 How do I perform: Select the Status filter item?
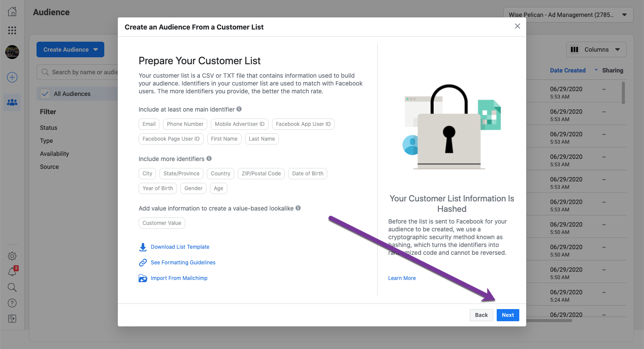[x=49, y=128]
